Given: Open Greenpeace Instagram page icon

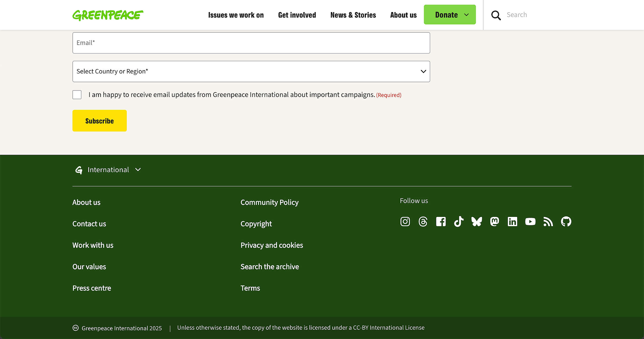Looking at the screenshot, I should pos(405,222).
